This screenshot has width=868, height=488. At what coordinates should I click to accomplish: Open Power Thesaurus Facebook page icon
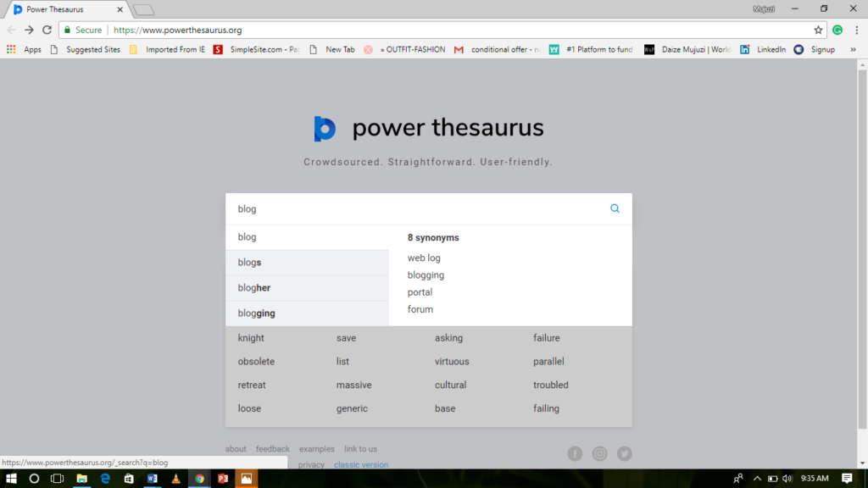pyautogui.click(x=575, y=454)
